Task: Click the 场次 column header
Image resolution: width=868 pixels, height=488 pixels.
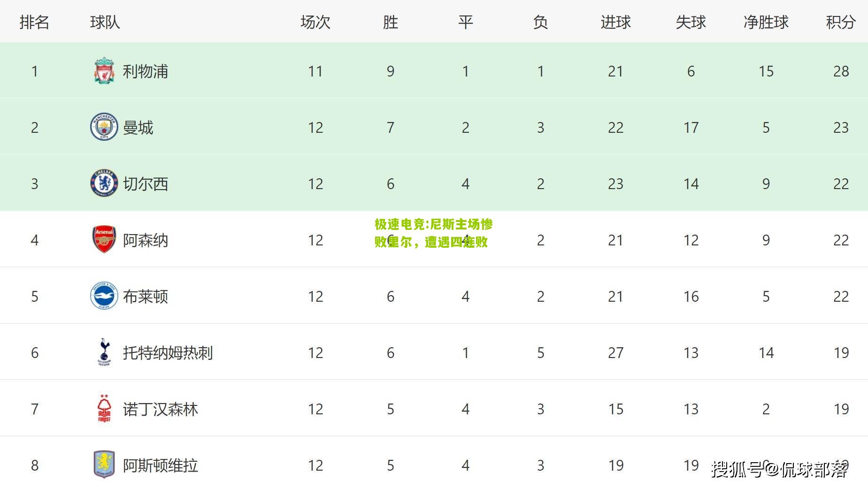Action: (x=315, y=22)
